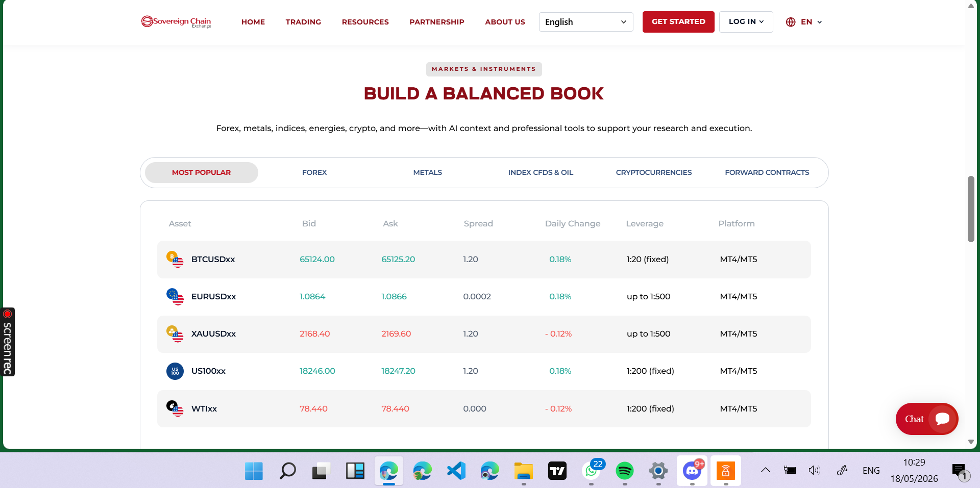Open Widgets panel in taskbar
The image size is (980, 488).
tap(355, 471)
